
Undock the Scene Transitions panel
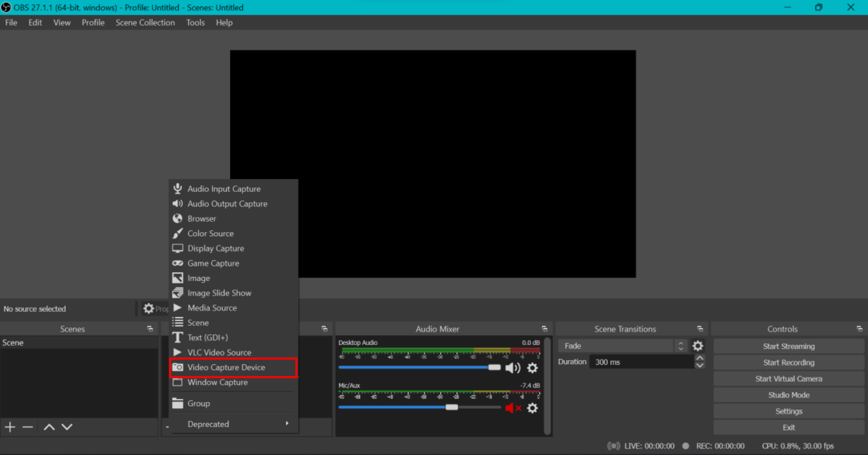click(x=700, y=329)
